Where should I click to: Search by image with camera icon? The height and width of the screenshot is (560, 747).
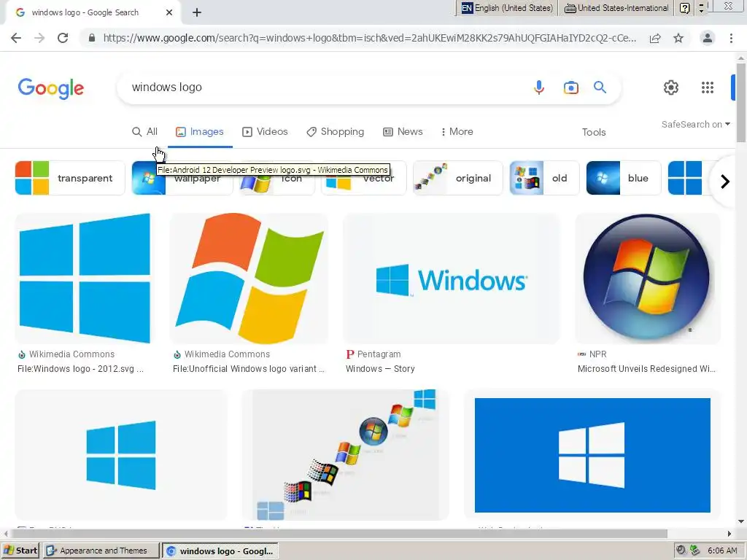coord(570,87)
